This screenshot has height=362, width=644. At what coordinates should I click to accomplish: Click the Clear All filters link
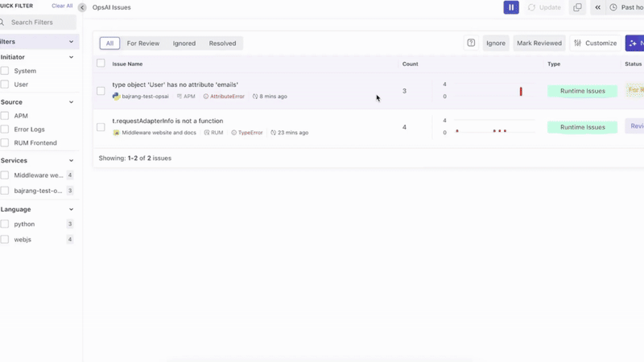pos(62,6)
